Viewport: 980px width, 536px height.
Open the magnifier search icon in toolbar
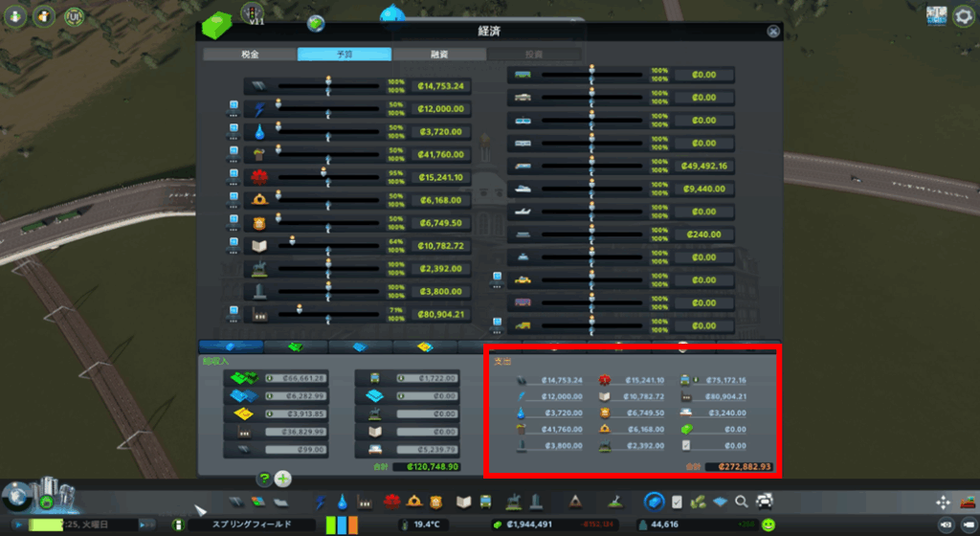click(x=742, y=501)
